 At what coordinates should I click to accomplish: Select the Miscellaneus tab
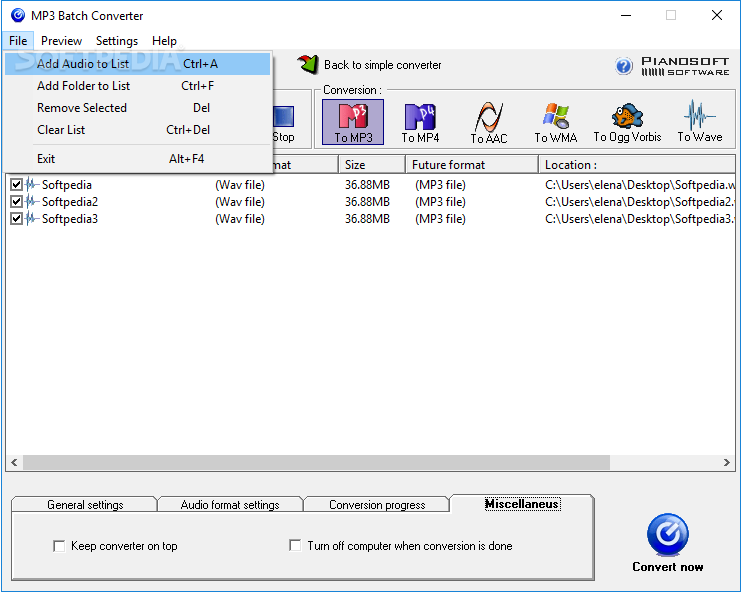point(522,504)
